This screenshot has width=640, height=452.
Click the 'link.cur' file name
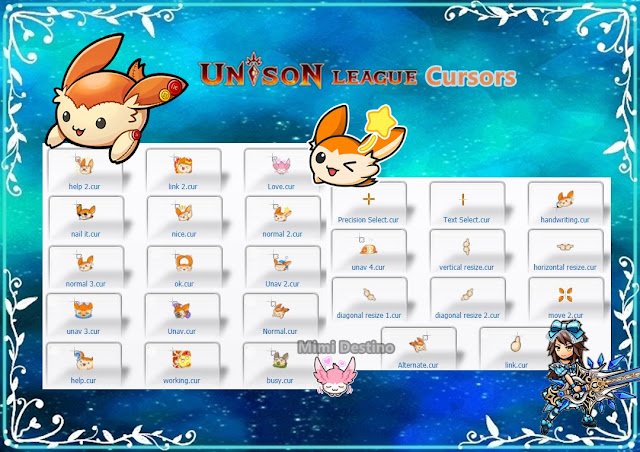(516, 365)
